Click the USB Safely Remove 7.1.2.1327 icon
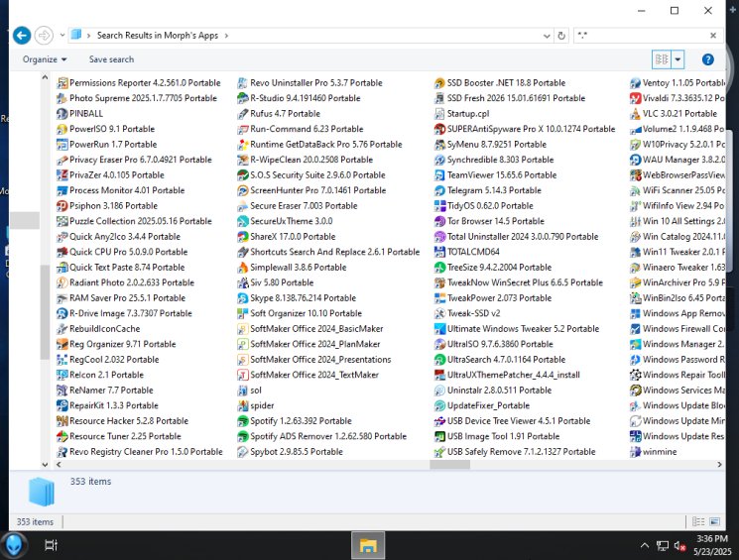Screen dimensions: 739x560 (439, 452)
